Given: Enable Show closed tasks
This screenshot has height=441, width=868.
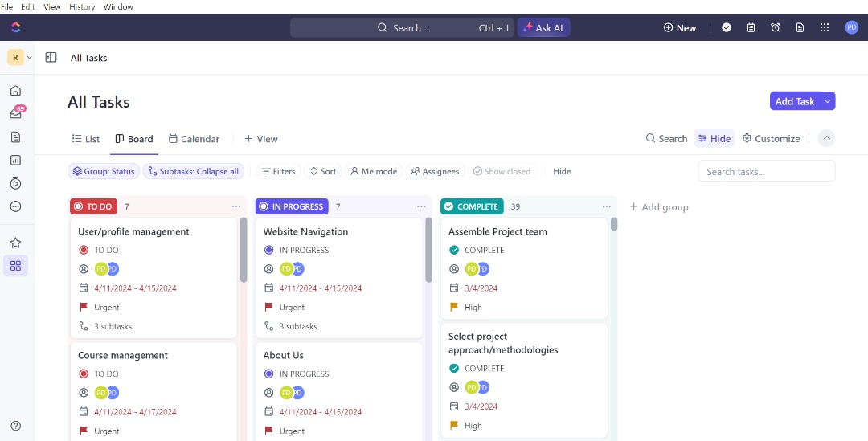Looking at the screenshot, I should pyautogui.click(x=502, y=171).
